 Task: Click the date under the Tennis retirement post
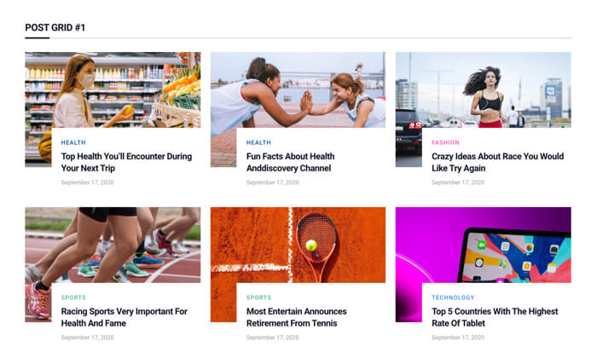pyautogui.click(x=273, y=338)
